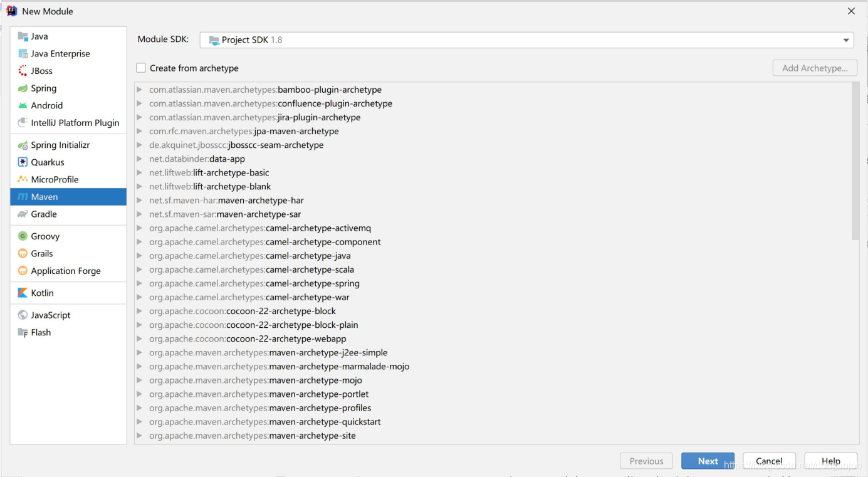Pick the Application Forge icon
Screen dimensions: 868x477
[23, 271]
